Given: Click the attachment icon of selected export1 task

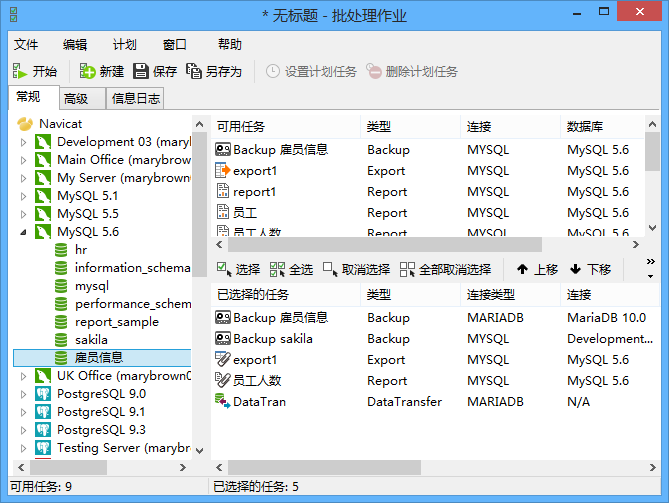Looking at the screenshot, I should pyautogui.click(x=223, y=359).
